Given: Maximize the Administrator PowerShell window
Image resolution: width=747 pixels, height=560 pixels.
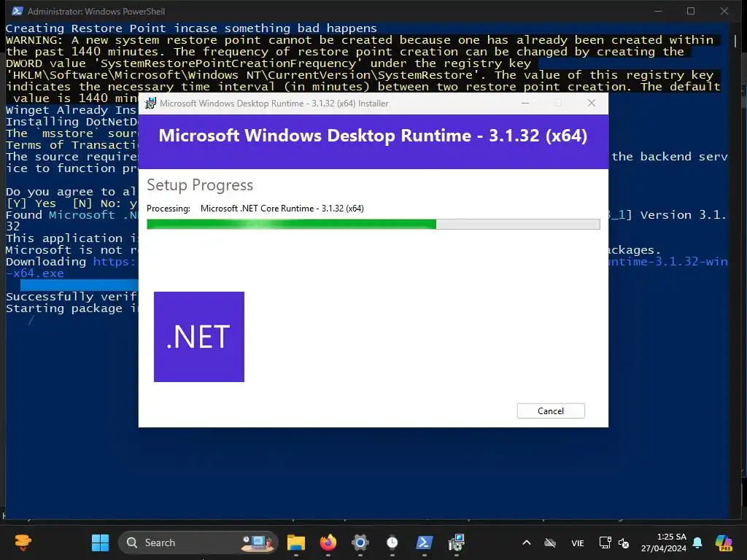Looking at the screenshot, I should tap(691, 11).
